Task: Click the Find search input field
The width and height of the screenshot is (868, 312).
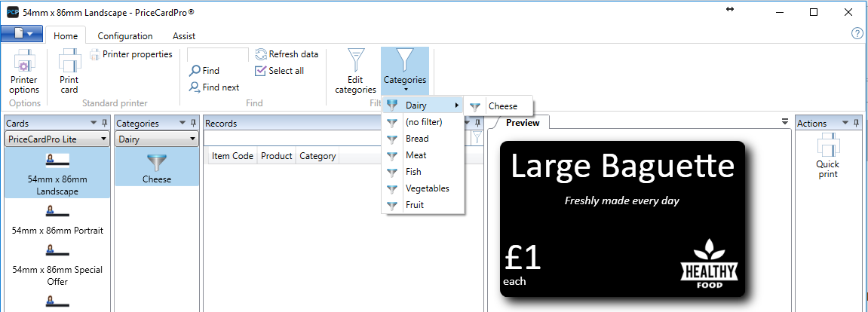Action: tap(218, 54)
